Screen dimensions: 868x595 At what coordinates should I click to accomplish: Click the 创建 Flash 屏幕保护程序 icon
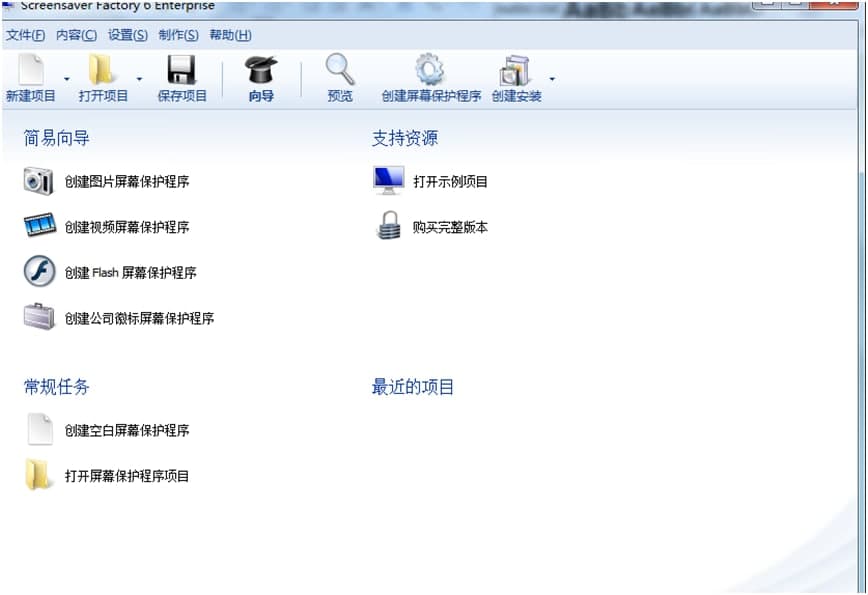[x=38, y=271]
